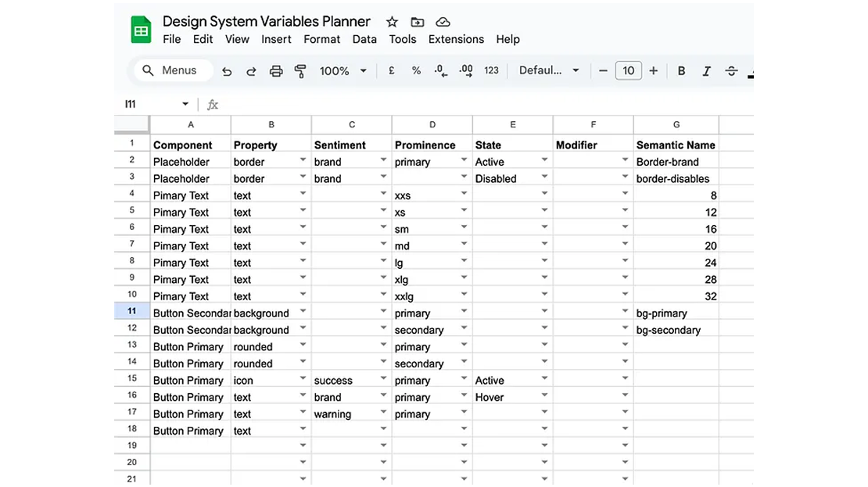Select 'Button Primary' in row 18
Viewport: 868px width, 487px height.
click(x=191, y=431)
